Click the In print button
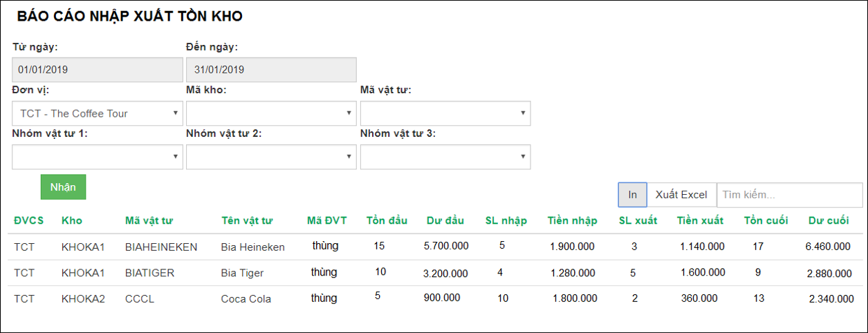 (x=632, y=195)
